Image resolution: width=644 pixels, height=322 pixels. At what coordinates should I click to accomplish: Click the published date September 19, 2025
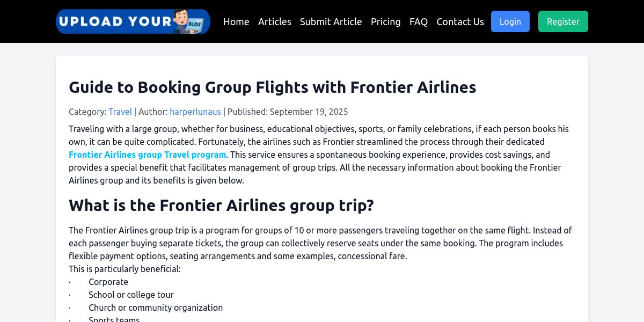click(309, 112)
